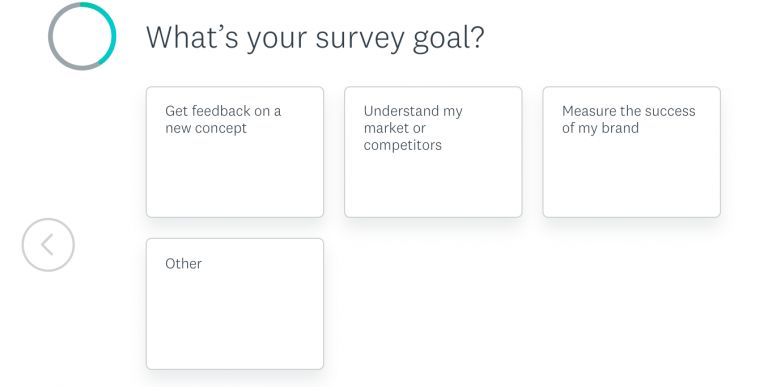Viewport: 768px width, 387px height.
Task: Select the 'Other' survey goal card
Action: point(235,304)
